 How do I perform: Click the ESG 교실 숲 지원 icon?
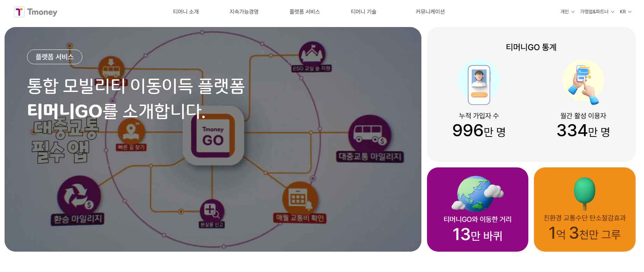(312, 54)
